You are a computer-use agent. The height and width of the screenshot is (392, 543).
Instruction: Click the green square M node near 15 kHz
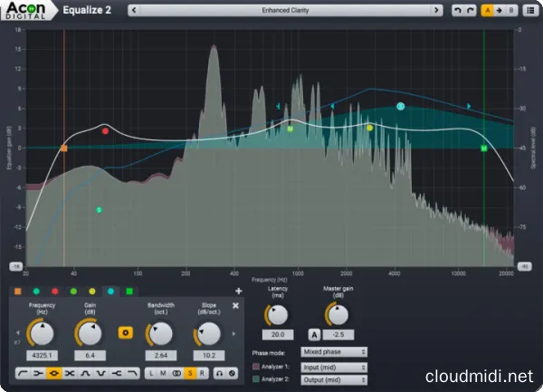484,148
